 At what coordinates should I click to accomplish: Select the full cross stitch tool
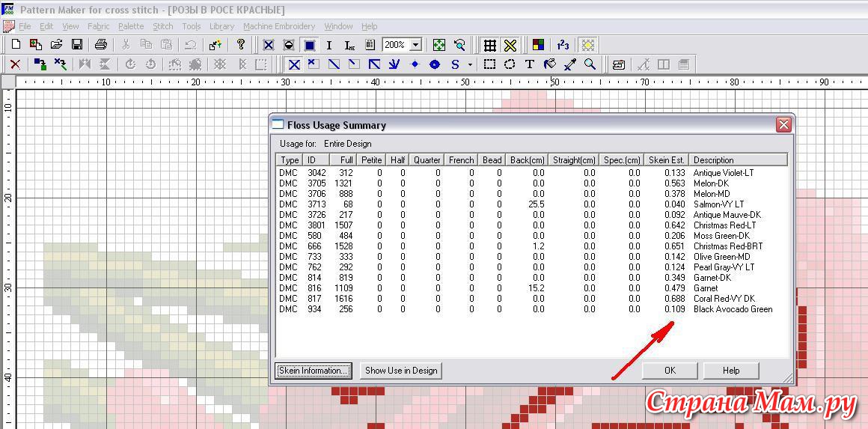point(294,64)
